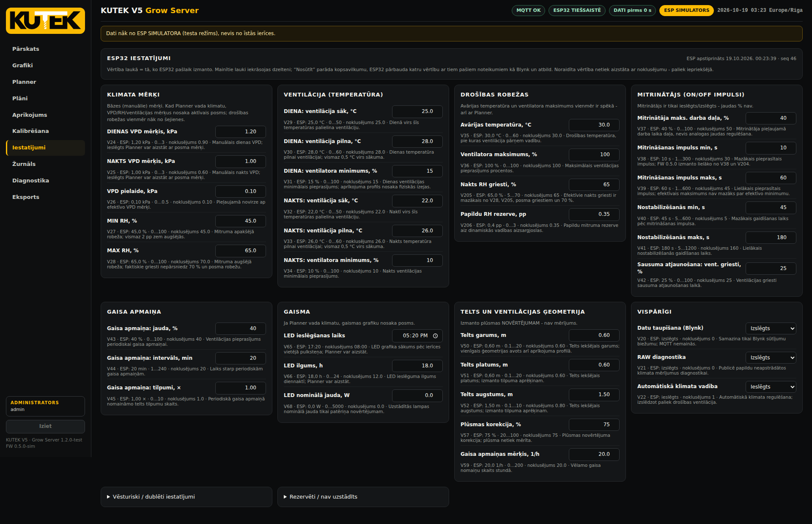Edit LED nominālā jauda field
812x524 pixels.
coord(417,395)
